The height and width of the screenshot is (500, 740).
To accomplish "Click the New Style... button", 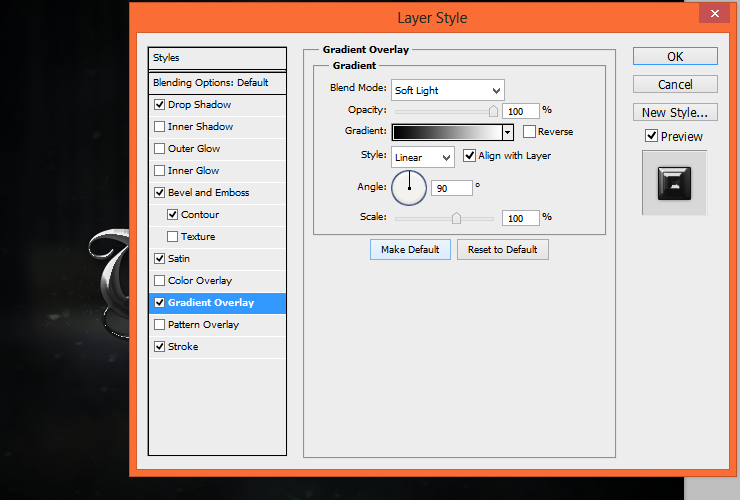I will pyautogui.click(x=675, y=112).
